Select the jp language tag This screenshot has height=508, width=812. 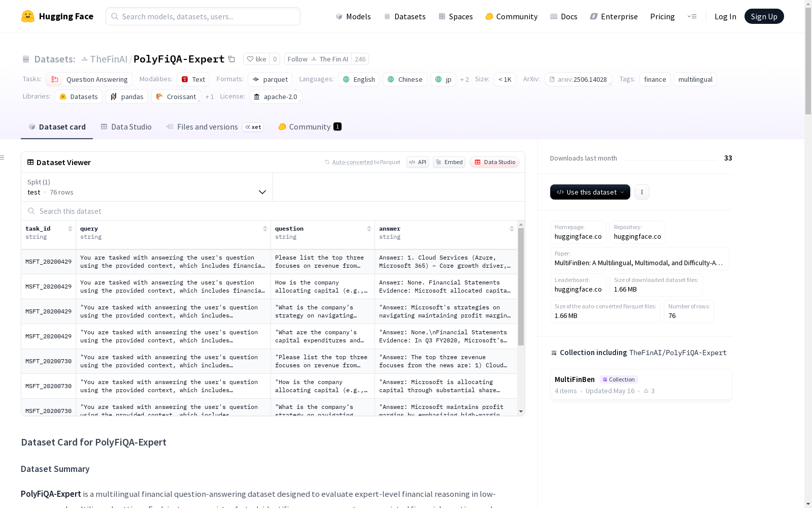point(444,79)
